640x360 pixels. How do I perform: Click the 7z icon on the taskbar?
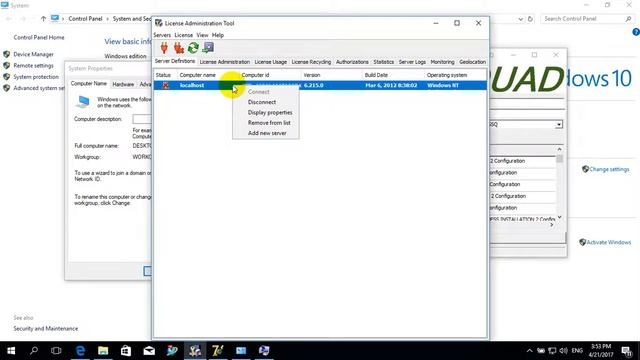click(x=218, y=351)
